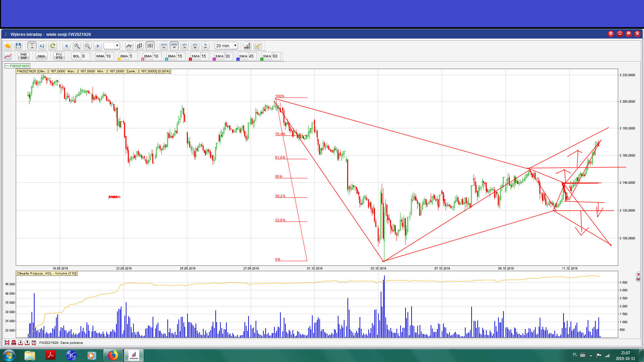Screen dimensions: 644x362
Task: Open file with the folder icon
Action: pos(8,46)
